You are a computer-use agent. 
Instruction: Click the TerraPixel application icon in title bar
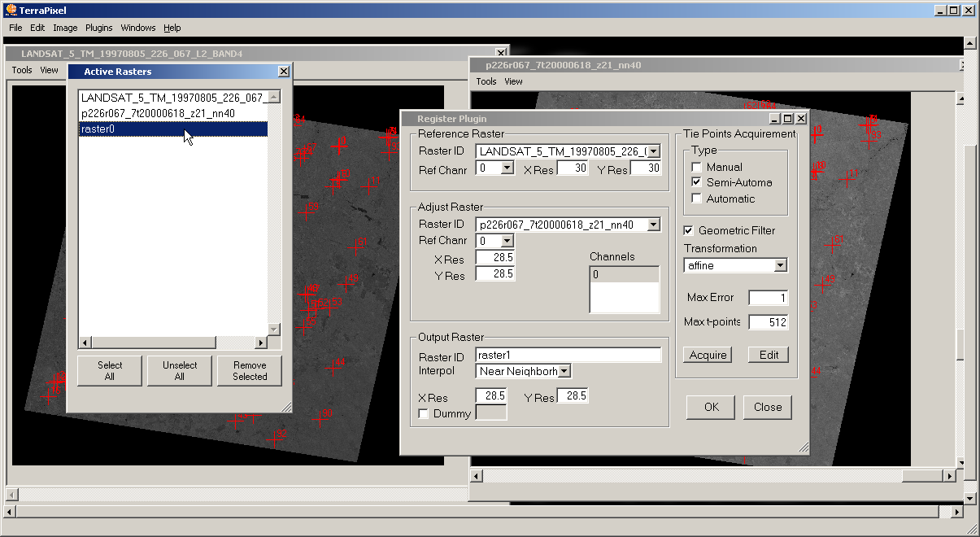click(10, 11)
